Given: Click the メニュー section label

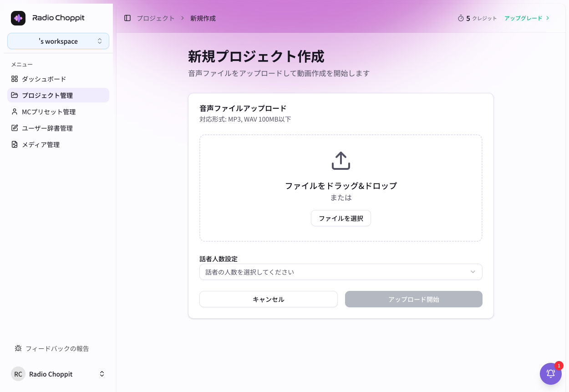Looking at the screenshot, I should (22, 64).
